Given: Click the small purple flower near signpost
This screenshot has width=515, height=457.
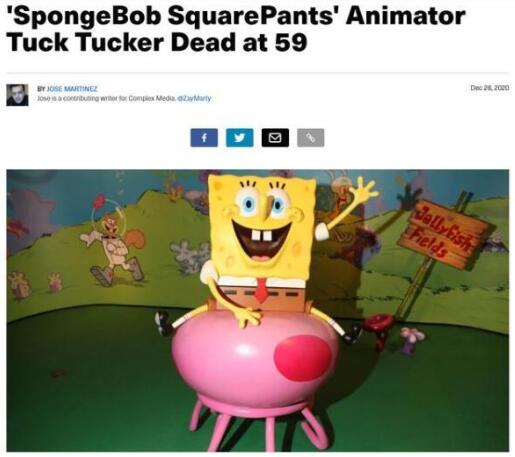Looking at the screenshot, I should [x=412, y=339].
